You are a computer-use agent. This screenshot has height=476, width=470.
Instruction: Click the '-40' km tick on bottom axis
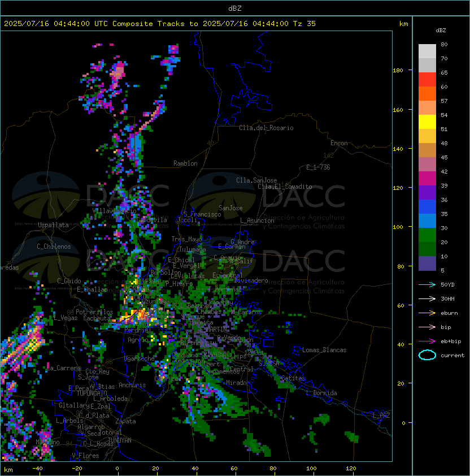(37, 469)
